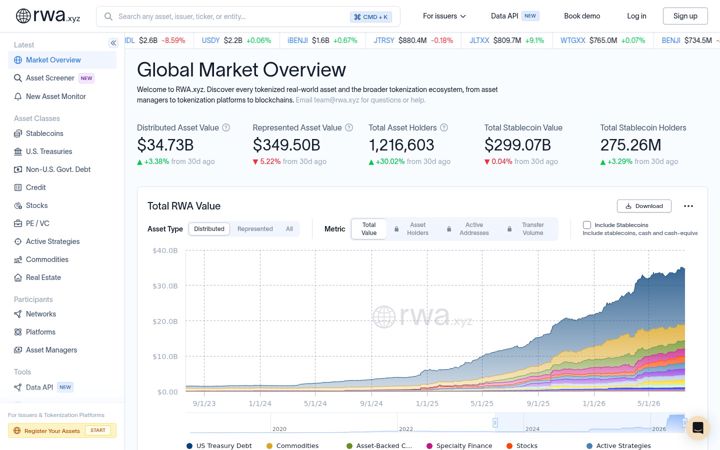Select the locked Asset Holders metric
The height and width of the screenshot is (450, 720).
coord(412,229)
